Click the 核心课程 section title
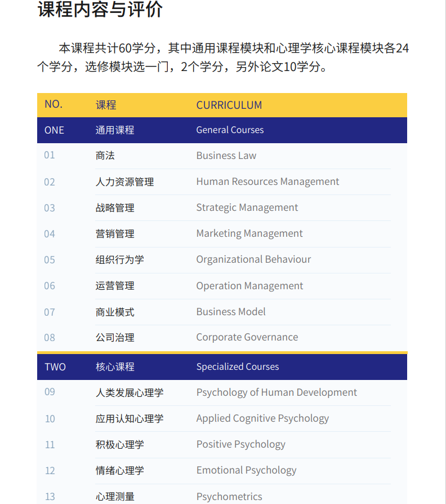Image resolution: width=446 pixels, height=504 pixels. (x=115, y=367)
